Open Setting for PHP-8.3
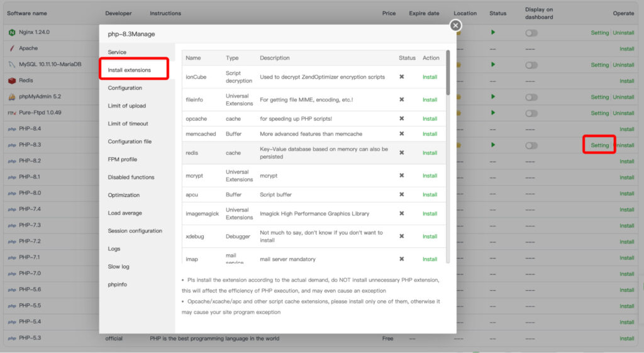The image size is (644, 353). pos(599,145)
